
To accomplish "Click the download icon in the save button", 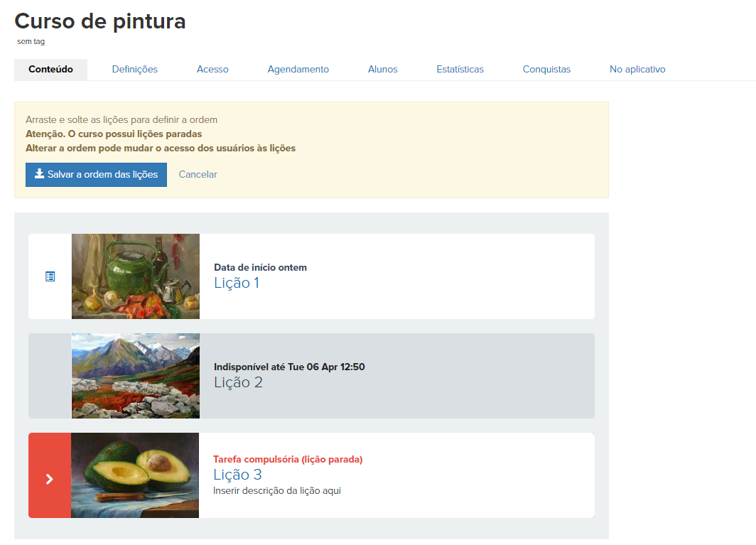I will point(40,173).
